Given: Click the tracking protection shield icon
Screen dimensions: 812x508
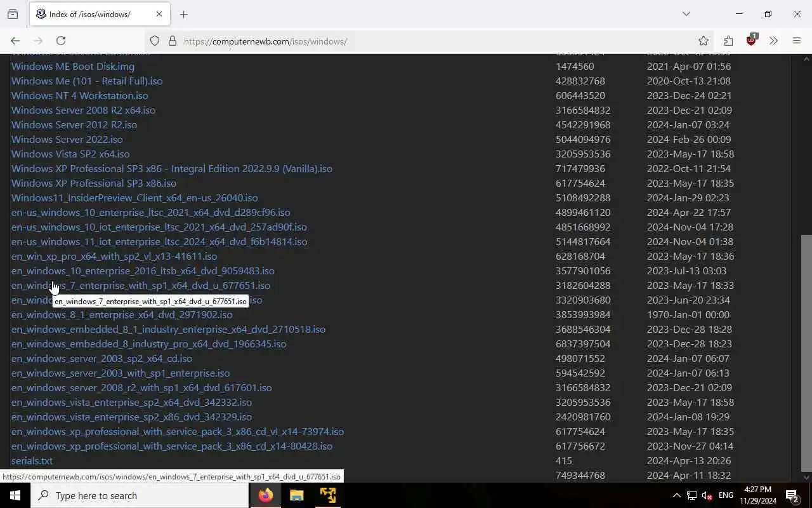Looking at the screenshot, I should (x=155, y=41).
